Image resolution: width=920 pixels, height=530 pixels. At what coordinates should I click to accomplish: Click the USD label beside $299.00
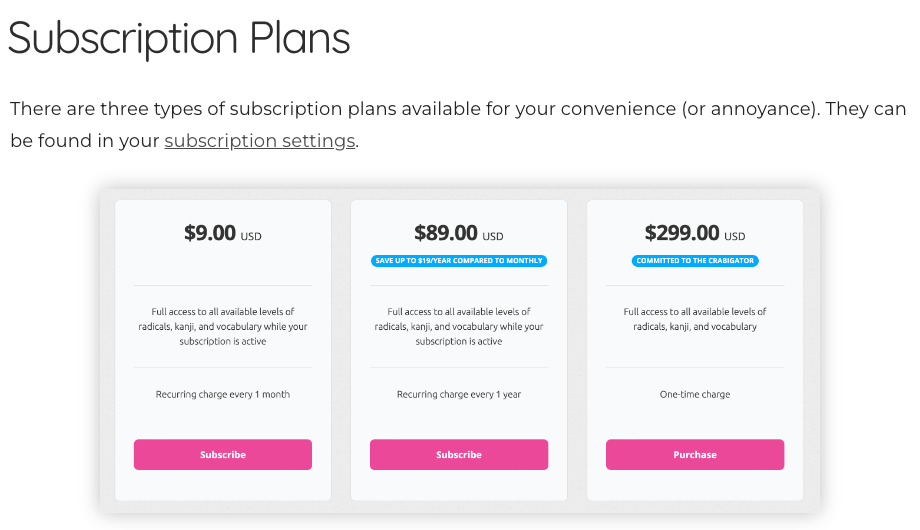pos(735,237)
